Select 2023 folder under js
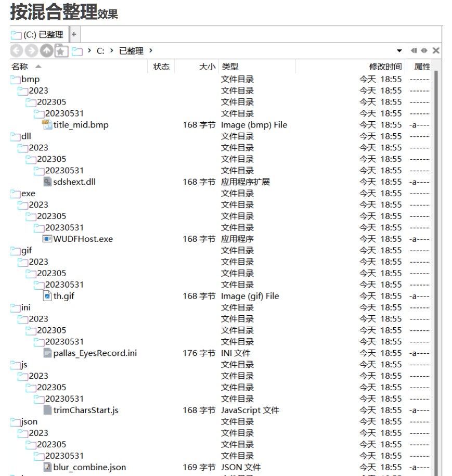 [x=38, y=376]
